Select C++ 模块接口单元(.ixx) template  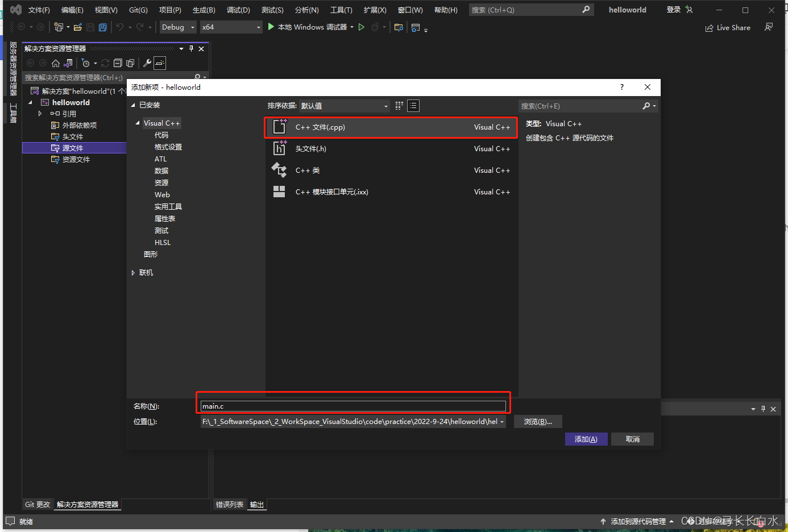(x=391, y=192)
